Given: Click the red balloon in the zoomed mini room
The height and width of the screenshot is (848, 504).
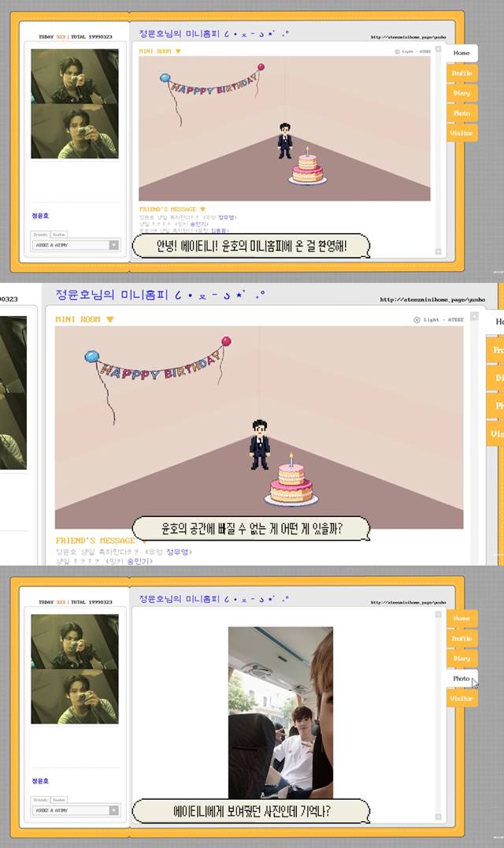Looking at the screenshot, I should point(227,341).
